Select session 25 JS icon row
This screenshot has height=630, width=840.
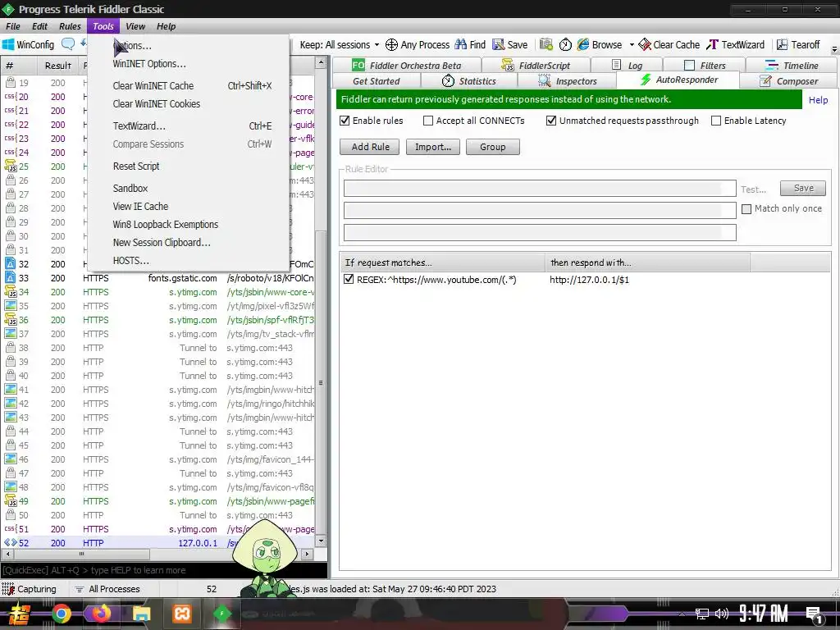[11, 166]
